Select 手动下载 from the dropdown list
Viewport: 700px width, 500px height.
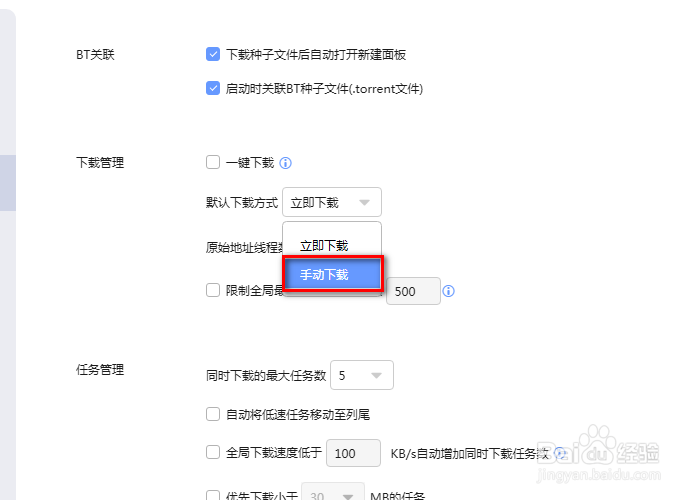(333, 274)
